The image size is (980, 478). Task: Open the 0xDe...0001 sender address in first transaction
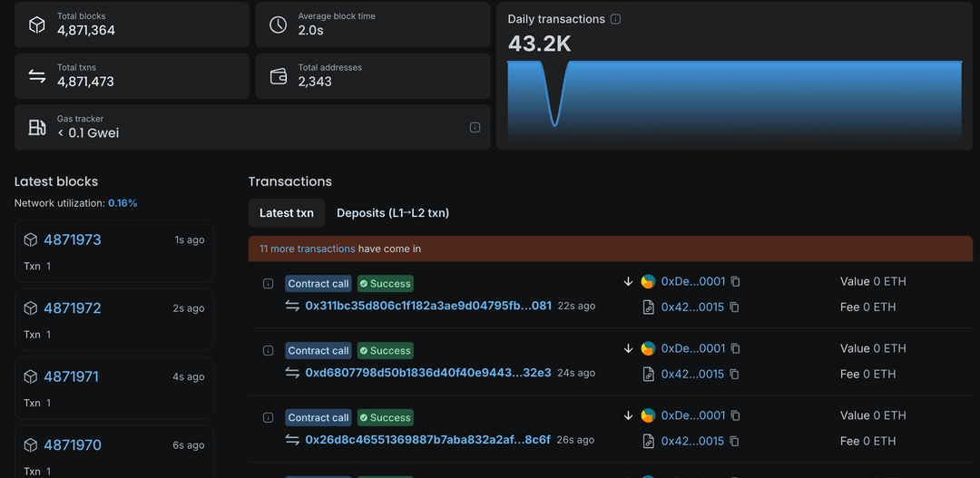[693, 282]
